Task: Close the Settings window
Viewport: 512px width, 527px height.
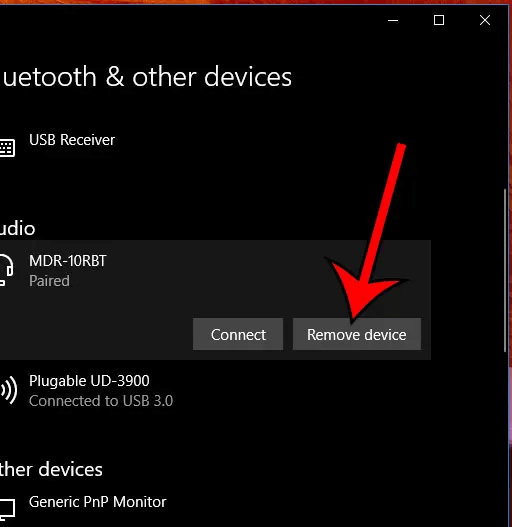Action: pos(485,21)
